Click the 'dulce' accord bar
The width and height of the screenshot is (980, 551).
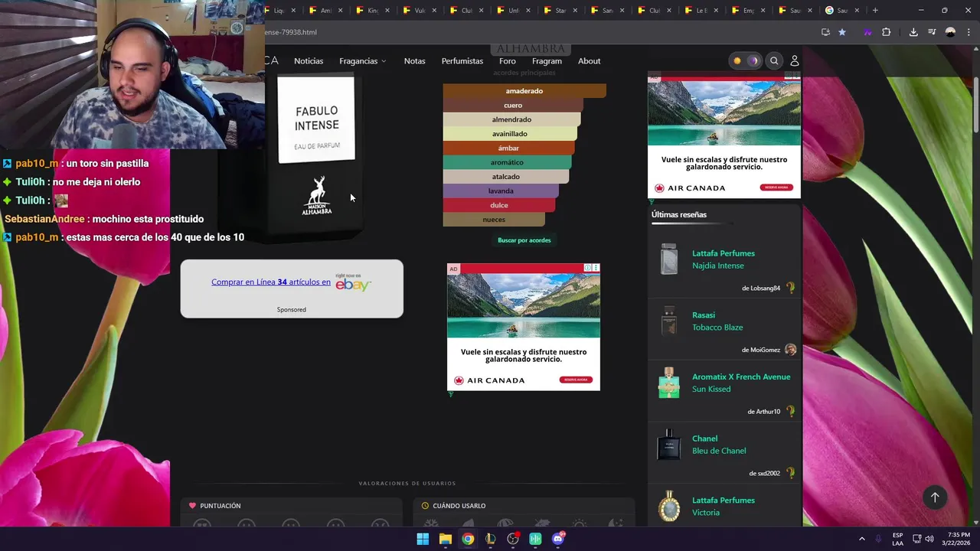pos(499,205)
